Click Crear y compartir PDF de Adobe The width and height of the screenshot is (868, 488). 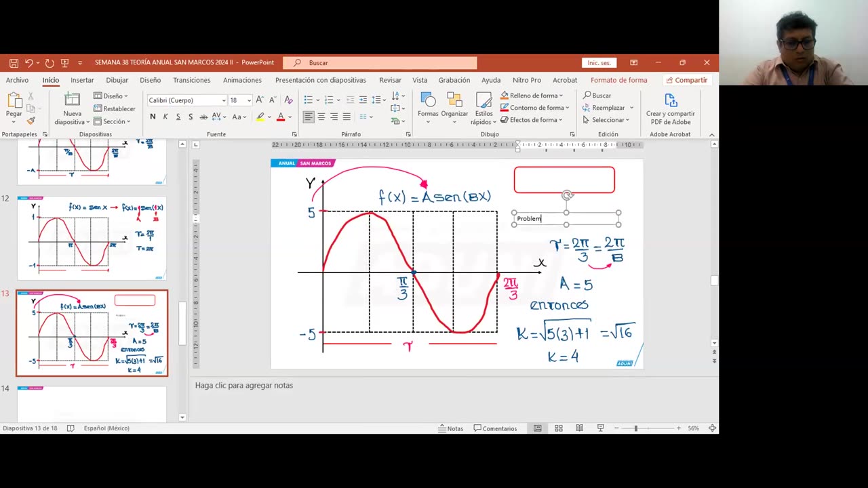click(670, 108)
